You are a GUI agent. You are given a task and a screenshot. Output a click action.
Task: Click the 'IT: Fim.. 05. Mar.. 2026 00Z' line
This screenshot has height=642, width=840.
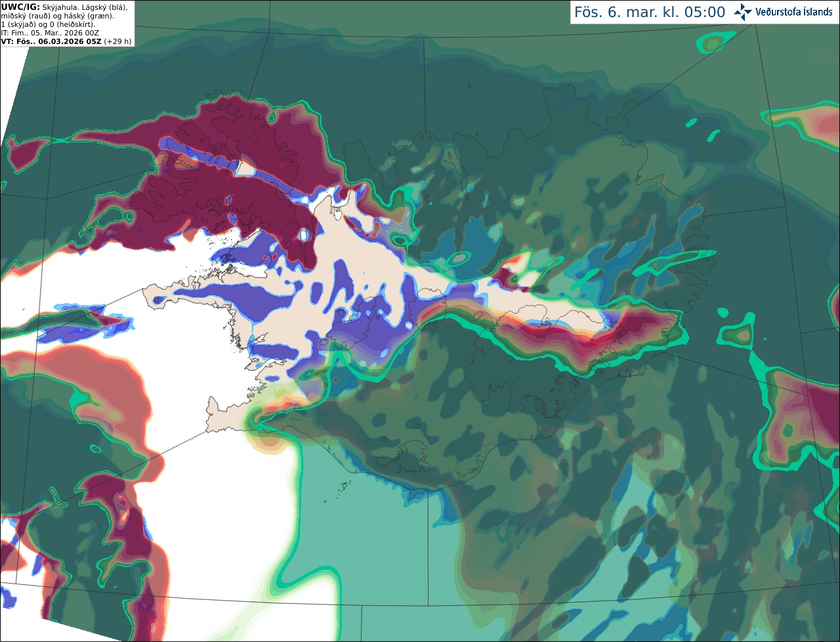pyautogui.click(x=51, y=33)
